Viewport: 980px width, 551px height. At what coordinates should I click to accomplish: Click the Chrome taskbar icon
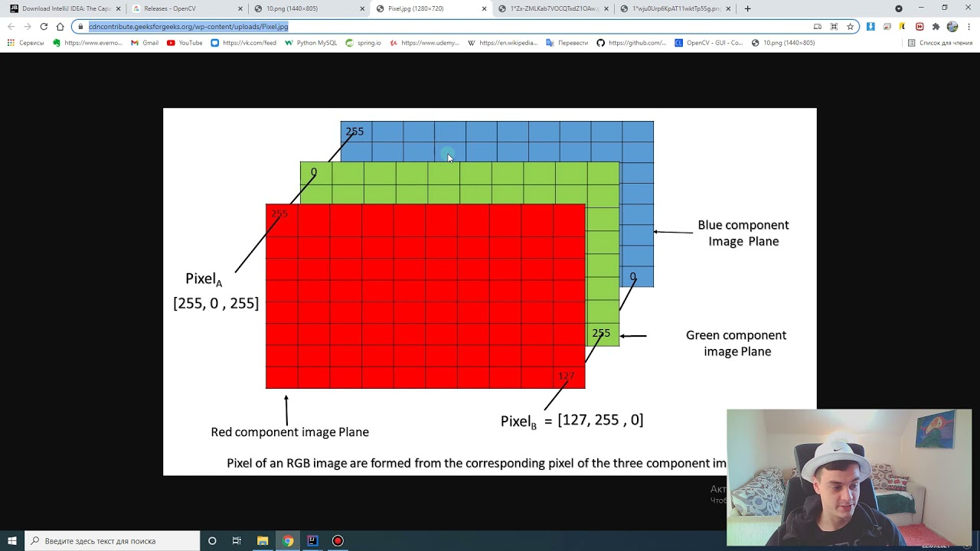288,540
